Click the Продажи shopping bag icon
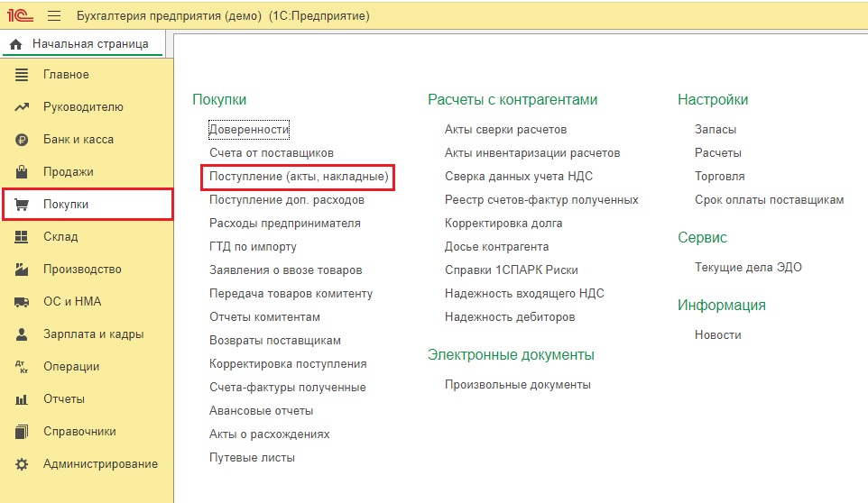The image size is (868, 503). tap(22, 172)
